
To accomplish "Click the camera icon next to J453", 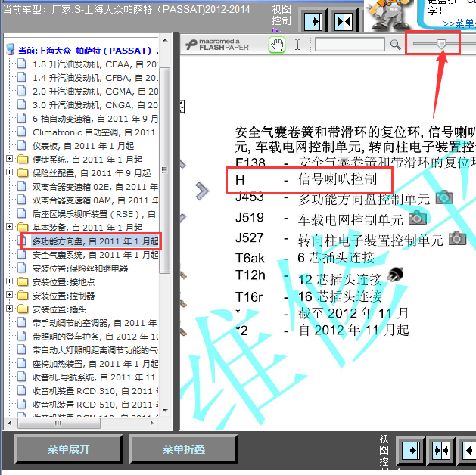I will pyautogui.click(x=444, y=197).
